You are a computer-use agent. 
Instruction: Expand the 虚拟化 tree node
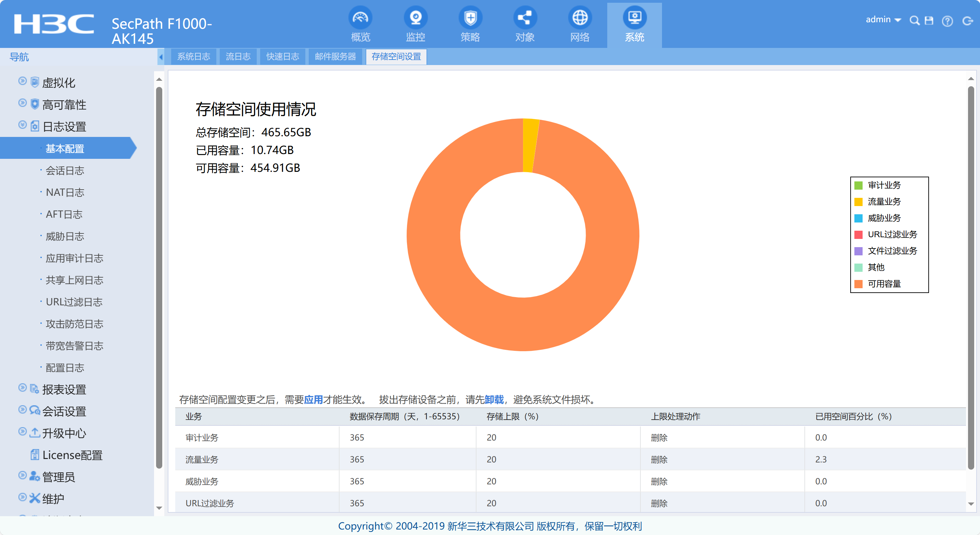[x=23, y=81]
